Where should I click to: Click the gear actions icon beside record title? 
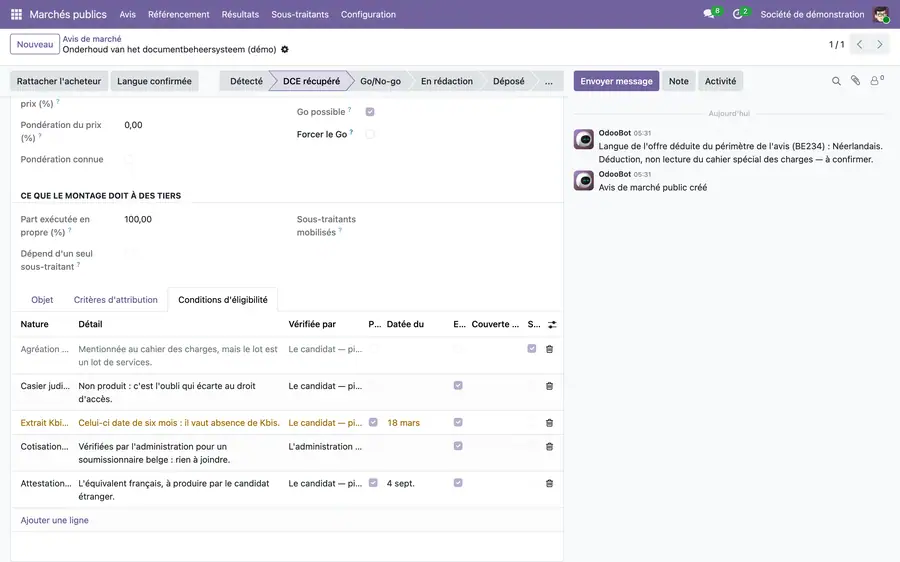(x=285, y=49)
